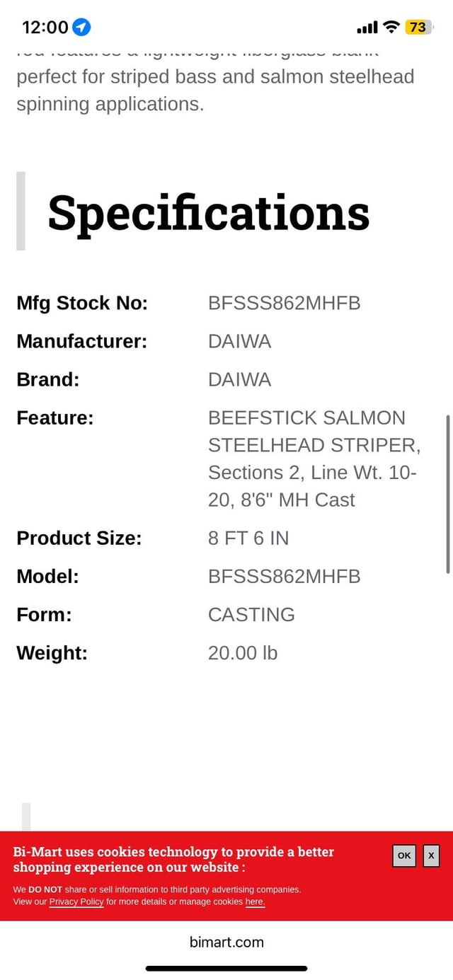Tap the Wi-Fi status icon

391,28
